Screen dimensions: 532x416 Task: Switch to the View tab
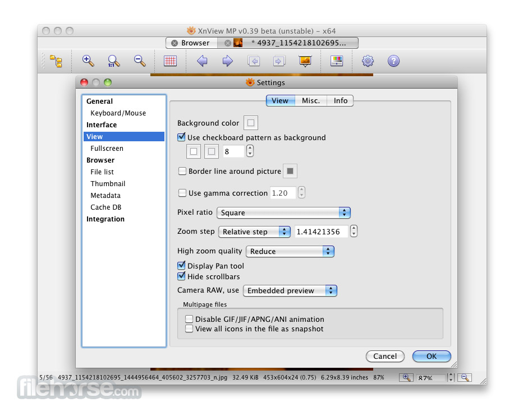280,101
